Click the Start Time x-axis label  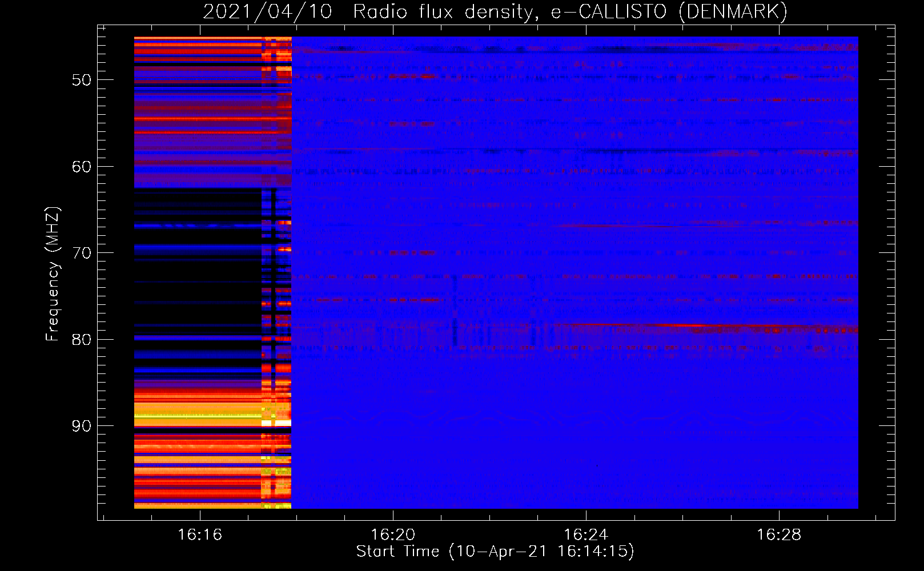coord(495,552)
